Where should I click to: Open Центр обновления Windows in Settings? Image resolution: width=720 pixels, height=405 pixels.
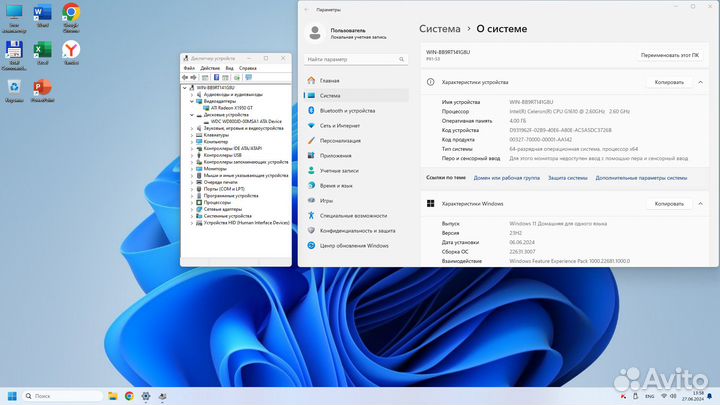coord(356,246)
